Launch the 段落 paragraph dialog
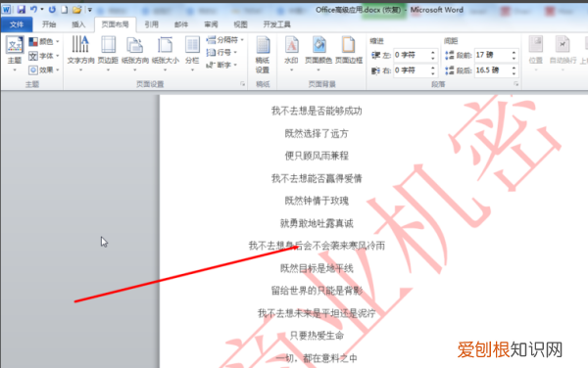This screenshot has height=368, width=588. [x=516, y=84]
